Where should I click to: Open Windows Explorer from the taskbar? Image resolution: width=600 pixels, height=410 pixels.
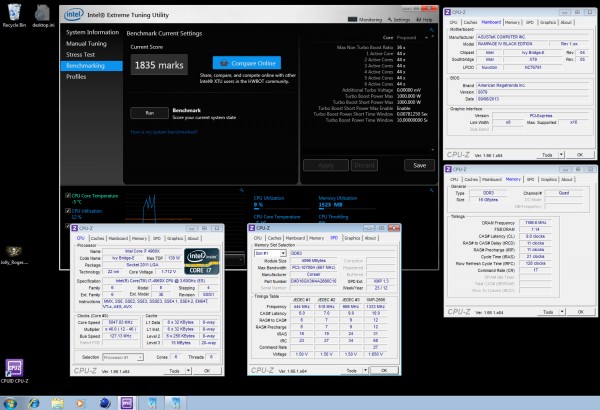(57, 403)
